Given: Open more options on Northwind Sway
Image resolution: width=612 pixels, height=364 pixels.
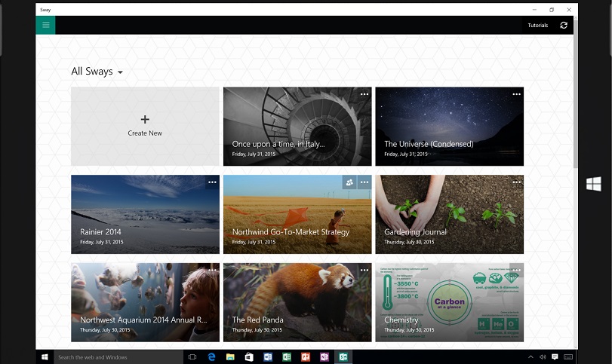Looking at the screenshot, I should [364, 182].
